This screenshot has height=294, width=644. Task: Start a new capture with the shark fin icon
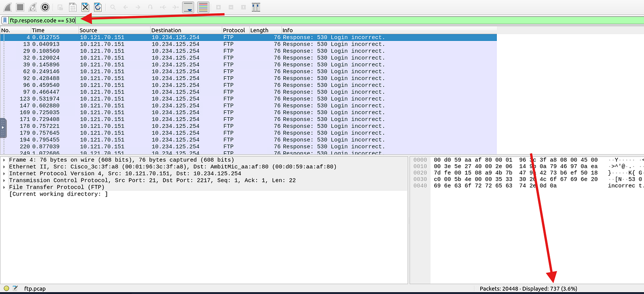point(7,7)
